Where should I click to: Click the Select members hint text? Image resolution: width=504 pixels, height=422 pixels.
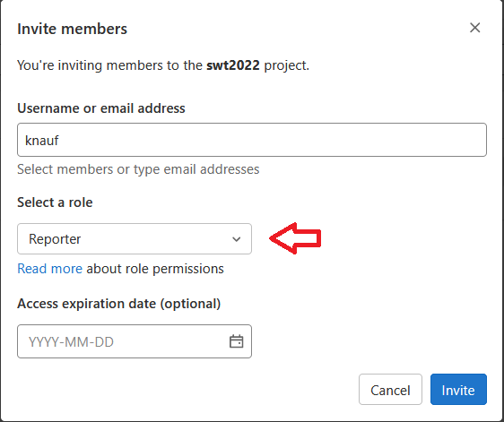138,169
